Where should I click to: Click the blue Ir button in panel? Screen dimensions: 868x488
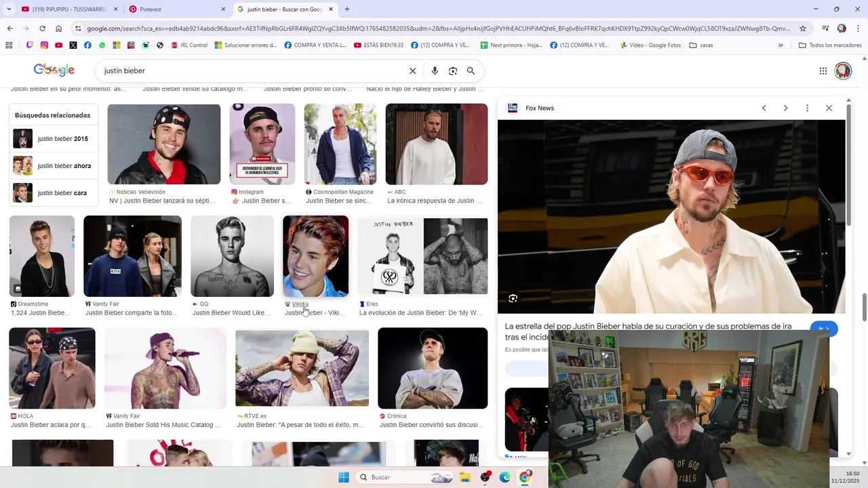[824, 329]
